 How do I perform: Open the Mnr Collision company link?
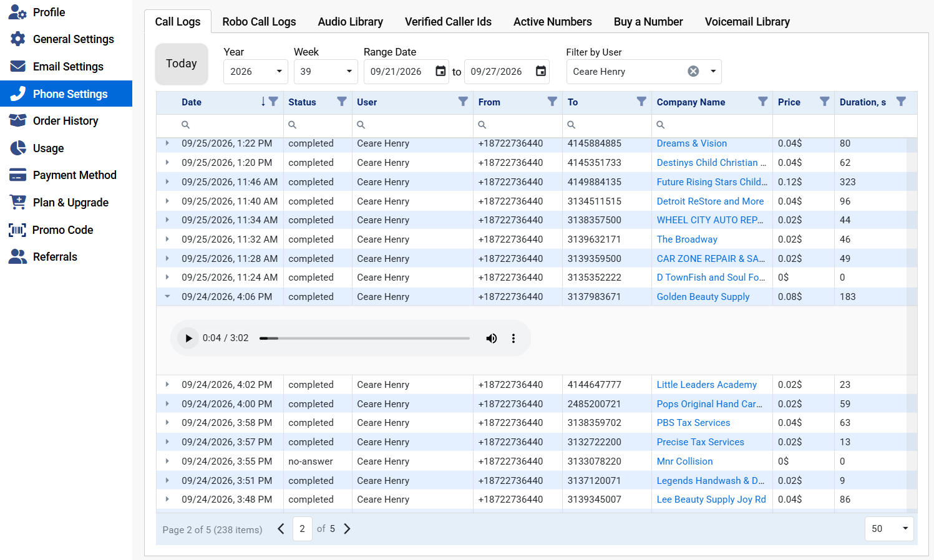(x=684, y=461)
